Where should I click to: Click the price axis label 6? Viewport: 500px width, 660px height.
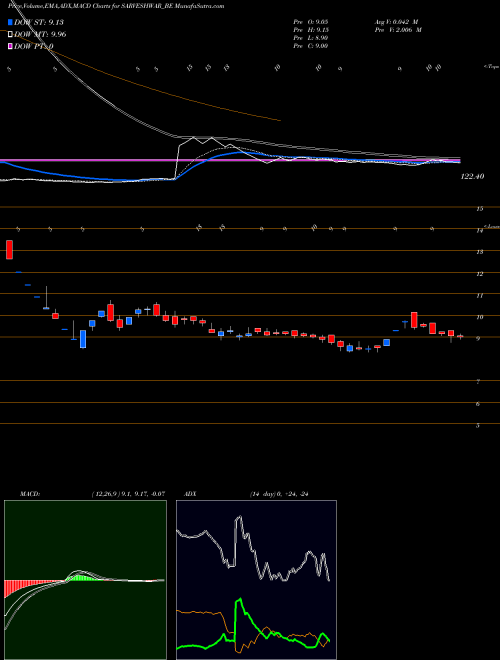[478, 404]
